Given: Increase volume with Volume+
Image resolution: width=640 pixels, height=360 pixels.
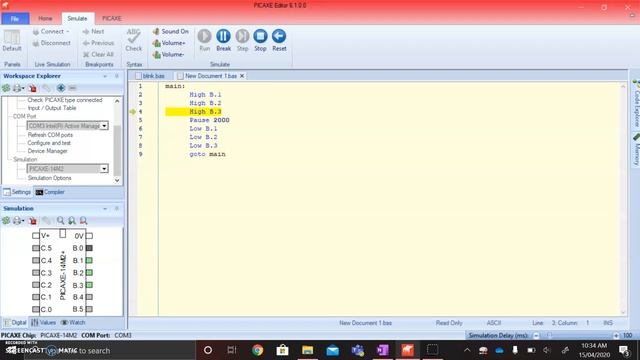Looking at the screenshot, I should pyautogui.click(x=169, y=43).
